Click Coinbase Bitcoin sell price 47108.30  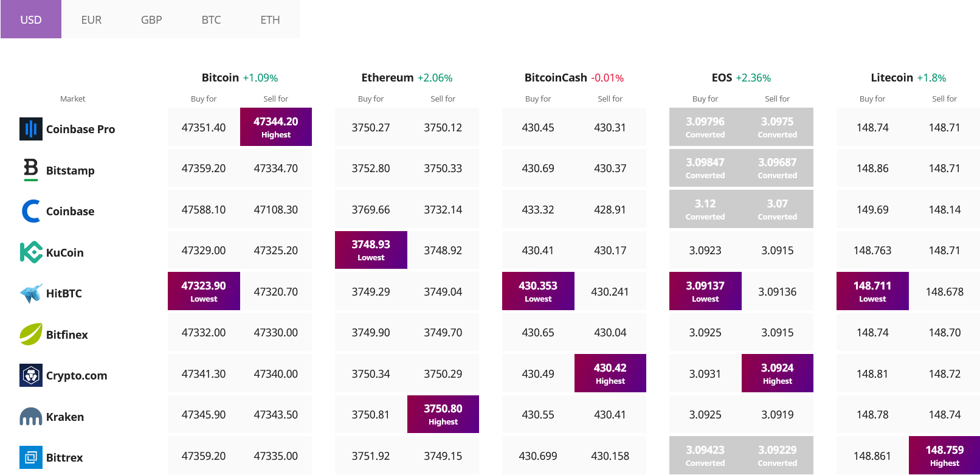coord(276,209)
